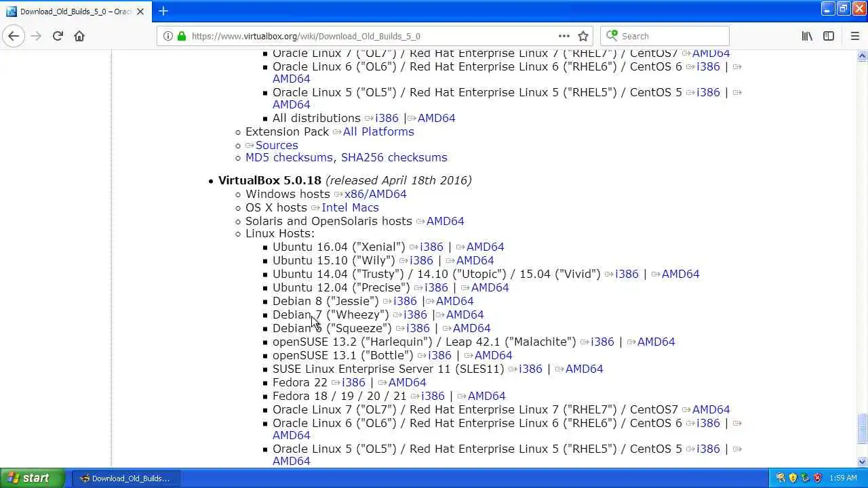This screenshot has height=488, width=868.
Task: Open the Firefox hamburger menu
Action: click(x=854, y=36)
